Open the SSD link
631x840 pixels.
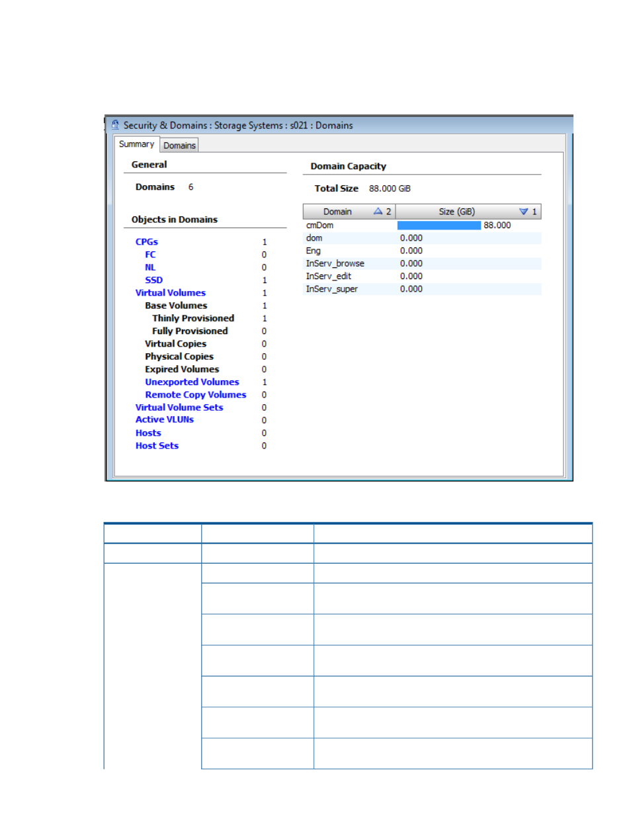153,280
